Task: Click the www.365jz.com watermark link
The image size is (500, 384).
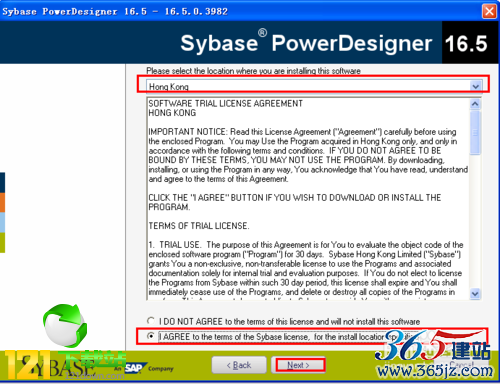Action: coord(435,371)
